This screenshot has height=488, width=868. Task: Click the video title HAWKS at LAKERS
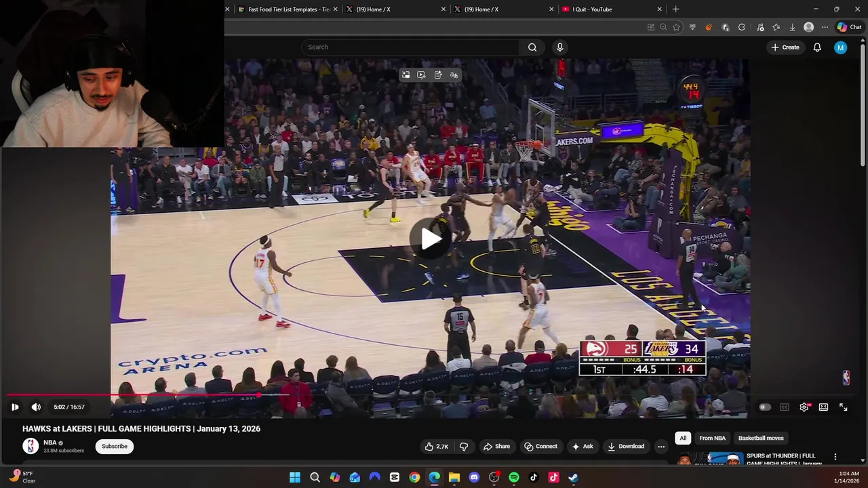[x=141, y=429]
